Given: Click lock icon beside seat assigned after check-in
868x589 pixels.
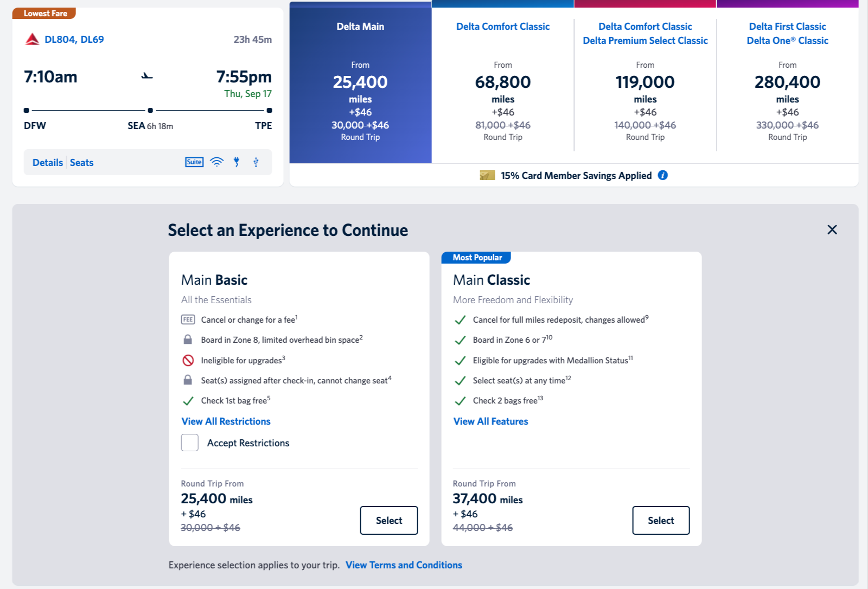Looking at the screenshot, I should click(x=188, y=380).
